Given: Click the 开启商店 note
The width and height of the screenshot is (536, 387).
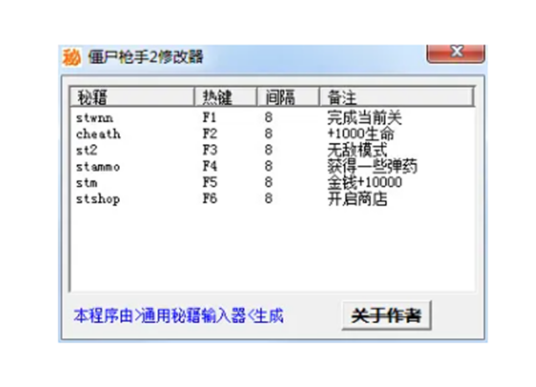Looking at the screenshot, I should click(357, 199).
